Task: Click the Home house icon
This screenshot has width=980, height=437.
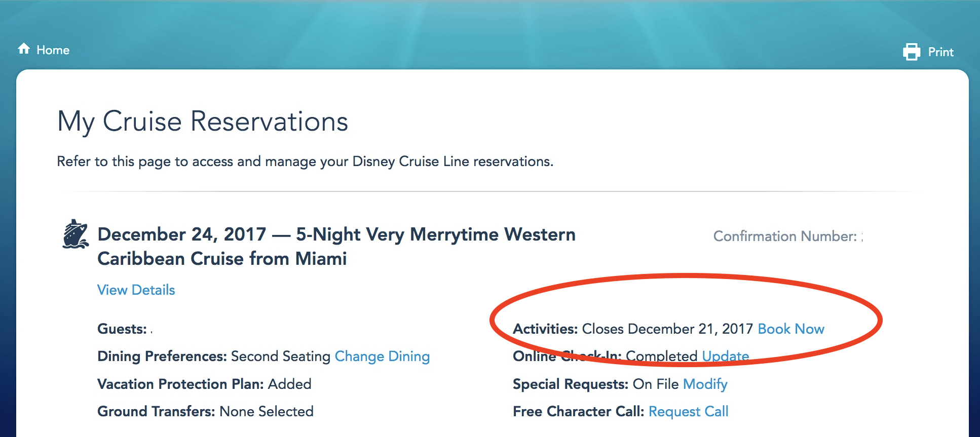Action: click(24, 49)
